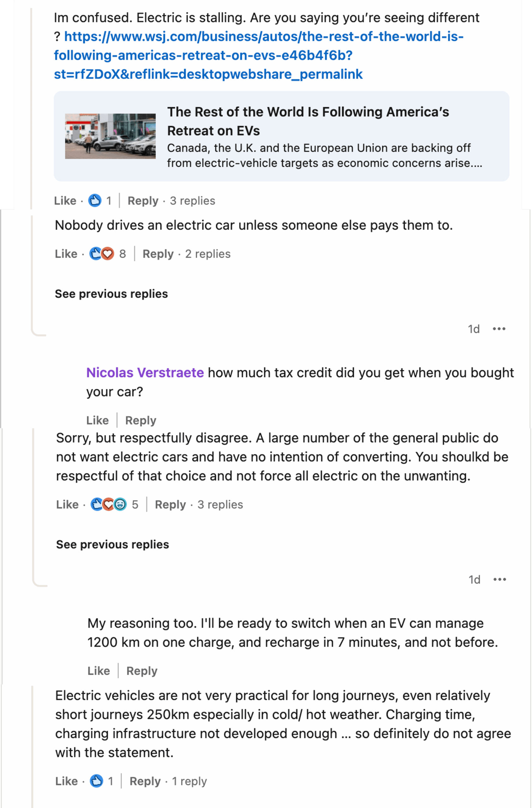The image size is (532, 808).
Task: Show previous replies above 'My reasoning too'
Action: [112, 544]
